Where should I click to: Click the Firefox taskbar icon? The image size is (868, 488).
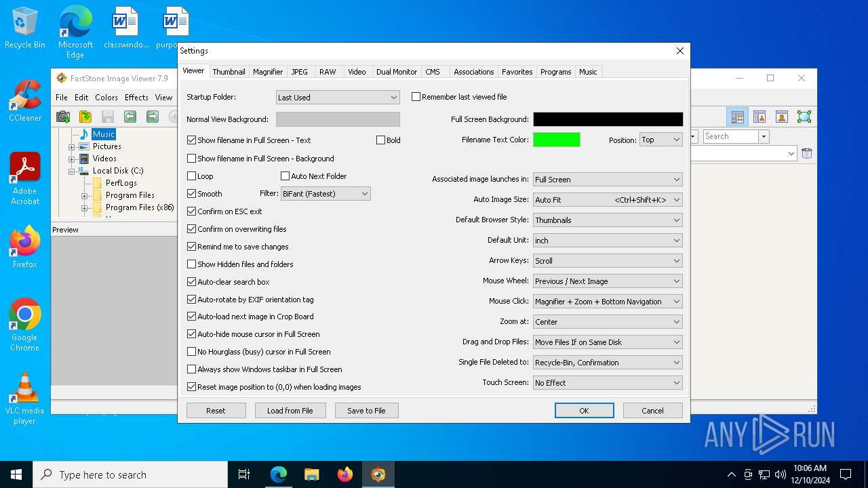(345, 474)
